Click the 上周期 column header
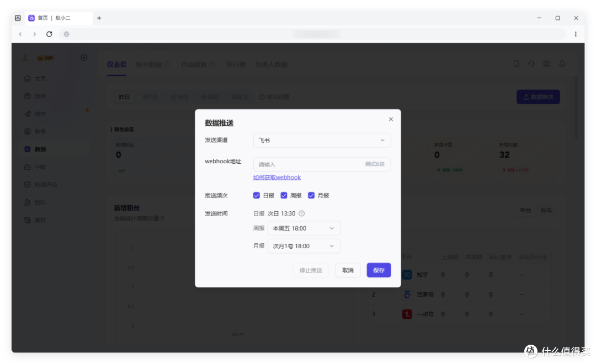This screenshot has height=364, width=596. coord(449,257)
